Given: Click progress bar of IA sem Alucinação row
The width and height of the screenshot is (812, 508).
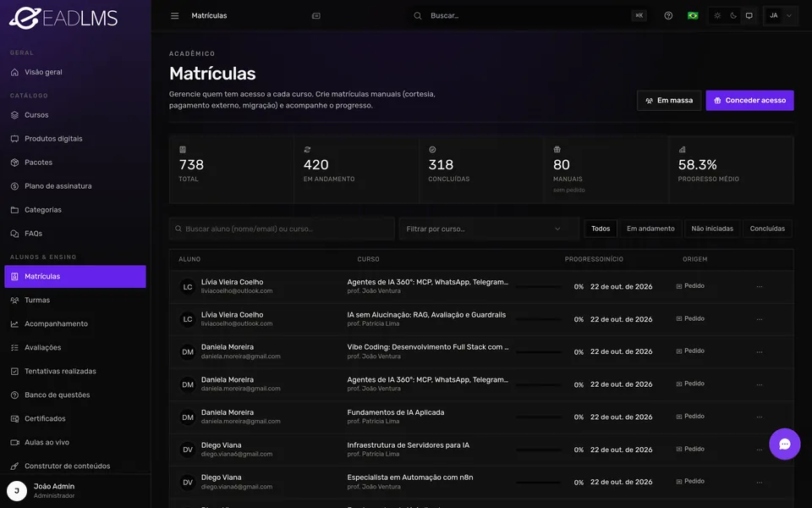Looking at the screenshot, I should click(x=539, y=319).
